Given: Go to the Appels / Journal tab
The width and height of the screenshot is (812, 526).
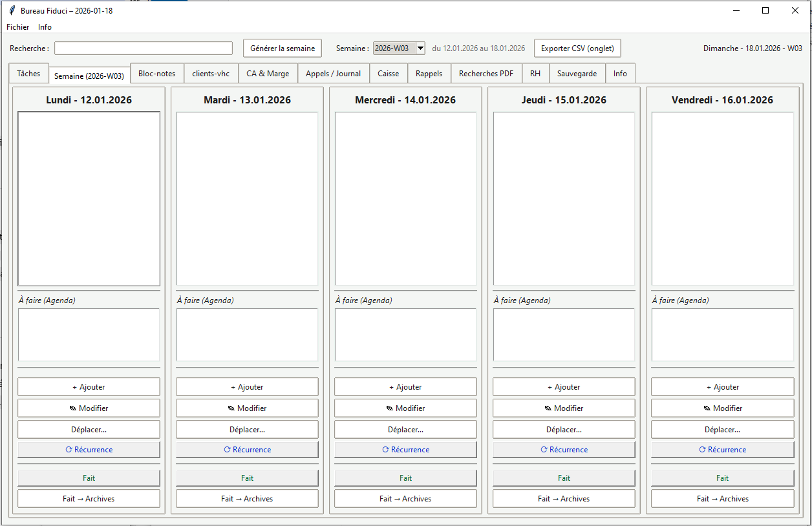Looking at the screenshot, I should [x=333, y=74].
